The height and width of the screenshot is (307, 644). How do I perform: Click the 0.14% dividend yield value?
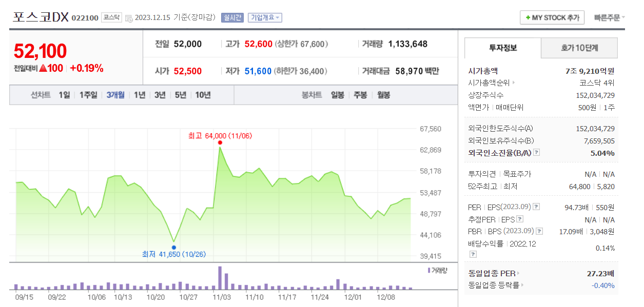pos(605,248)
